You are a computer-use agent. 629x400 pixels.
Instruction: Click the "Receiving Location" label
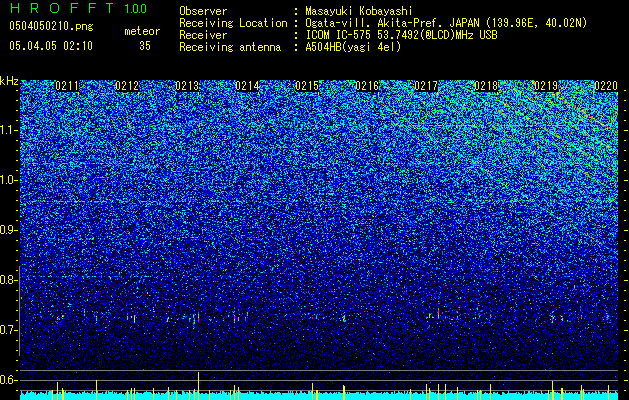click(233, 23)
